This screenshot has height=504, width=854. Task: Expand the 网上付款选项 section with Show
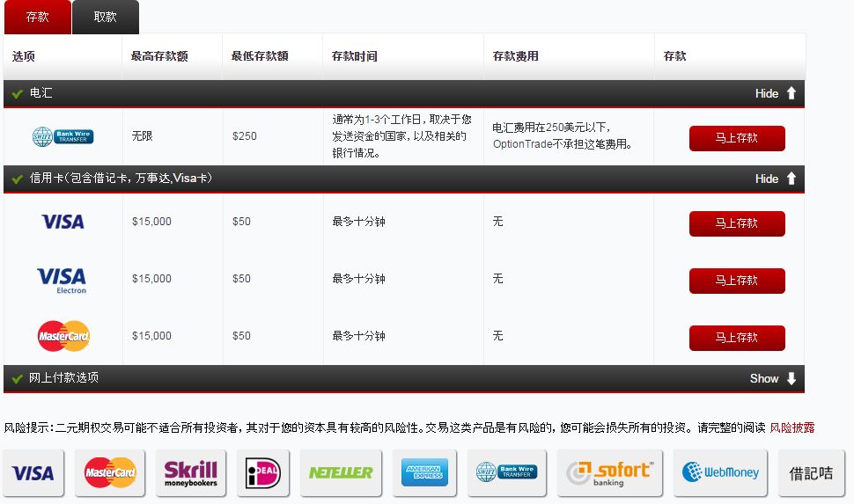[773, 378]
